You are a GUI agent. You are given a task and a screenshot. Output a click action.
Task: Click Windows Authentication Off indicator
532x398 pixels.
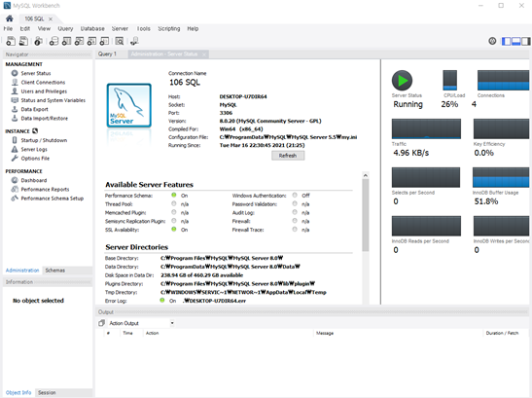[x=295, y=195]
